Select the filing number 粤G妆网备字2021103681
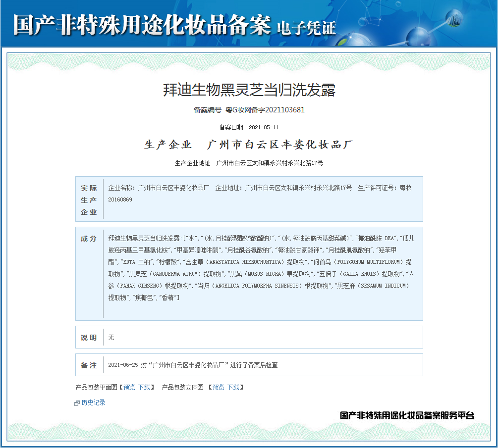The width and height of the screenshot is (498, 448). 265,110
